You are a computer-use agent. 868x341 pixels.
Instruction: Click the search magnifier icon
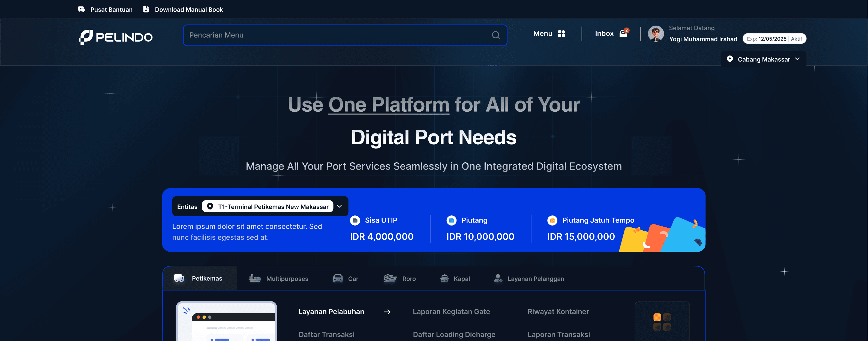tap(496, 35)
